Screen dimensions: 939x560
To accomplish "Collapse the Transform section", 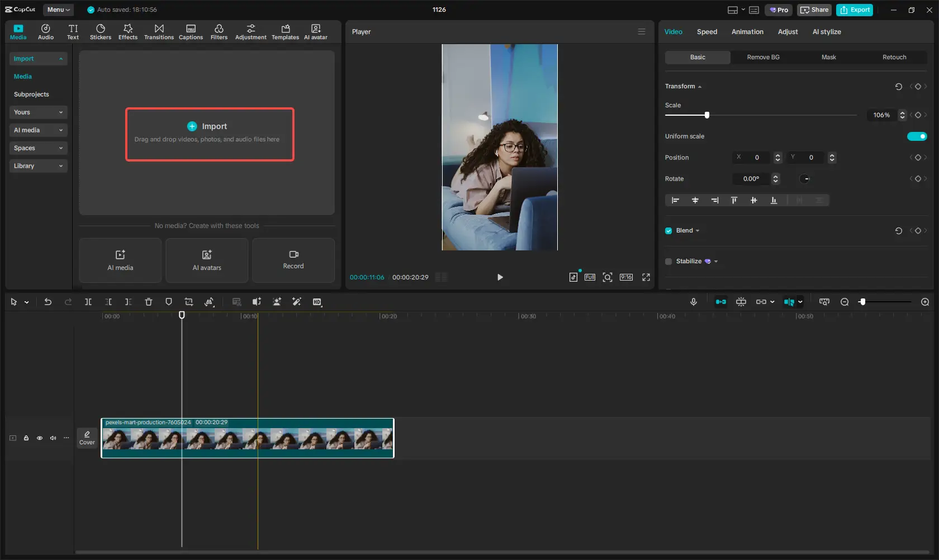I will click(x=699, y=86).
